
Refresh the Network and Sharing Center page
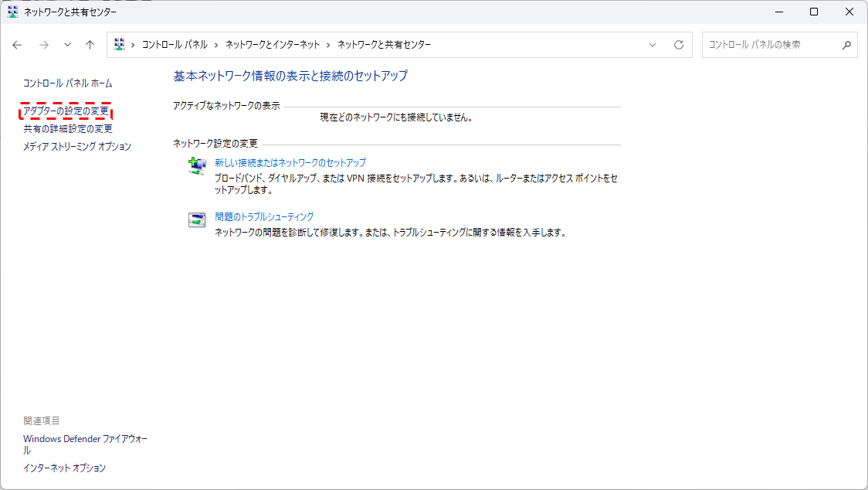[x=679, y=45]
